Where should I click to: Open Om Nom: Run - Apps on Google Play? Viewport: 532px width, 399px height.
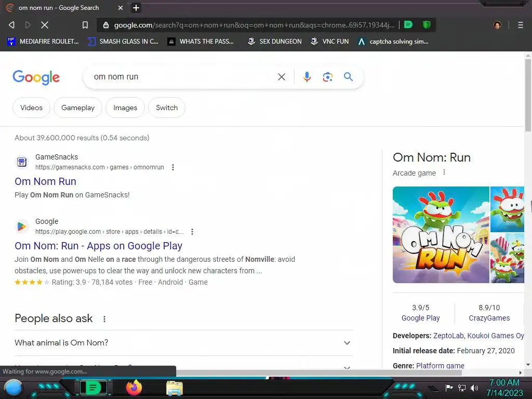coord(98,246)
